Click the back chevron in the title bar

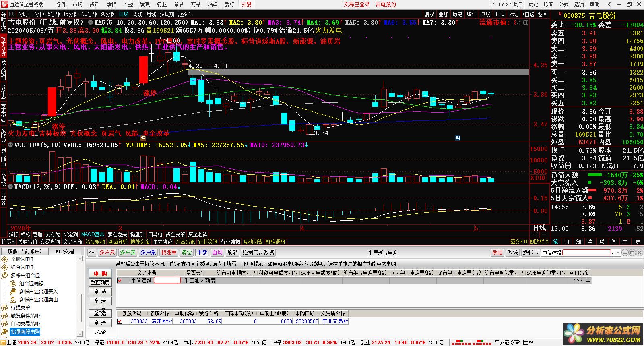[609, 4]
